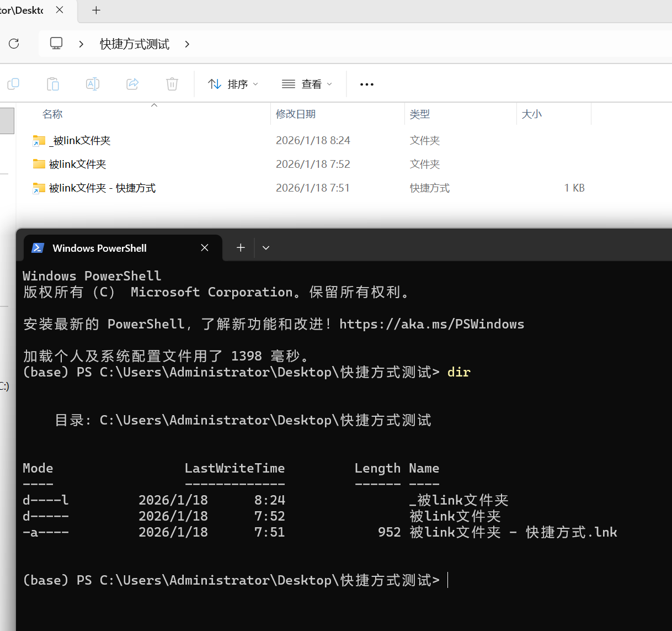Image resolution: width=672 pixels, height=631 pixels.
Task: Open the 排序 sort dropdown
Action: [x=233, y=84]
